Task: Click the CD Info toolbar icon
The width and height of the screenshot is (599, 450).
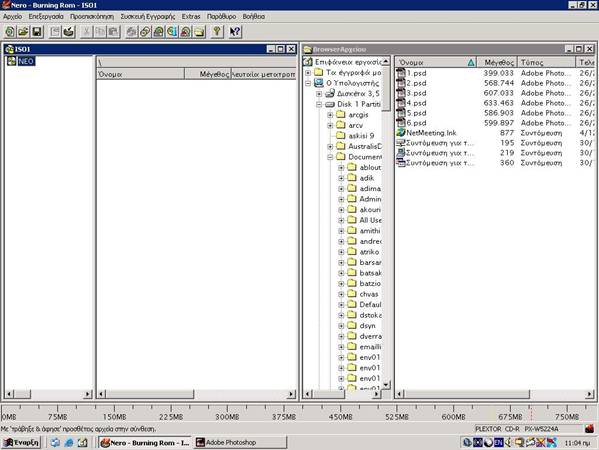Action: 159,32
